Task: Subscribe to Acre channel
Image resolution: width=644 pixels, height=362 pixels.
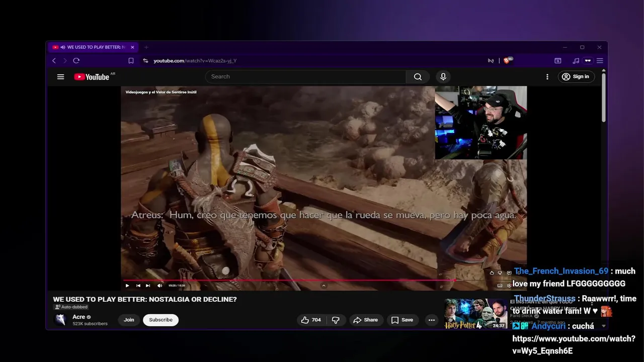Action: pos(160,320)
